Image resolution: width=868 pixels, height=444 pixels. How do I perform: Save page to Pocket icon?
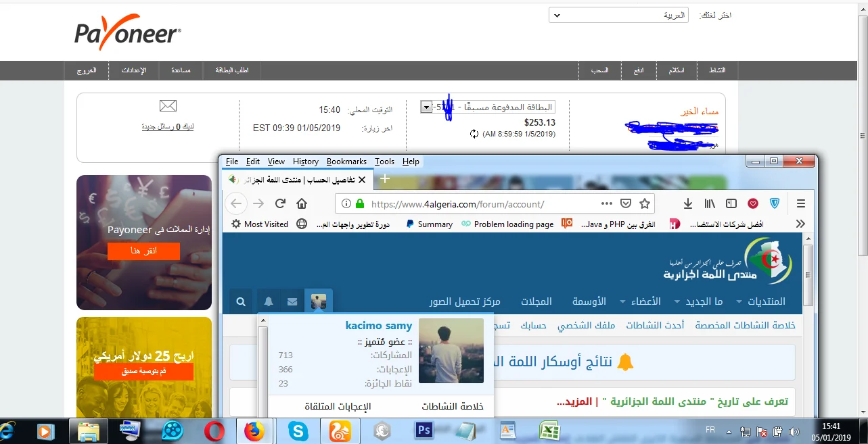coord(626,203)
